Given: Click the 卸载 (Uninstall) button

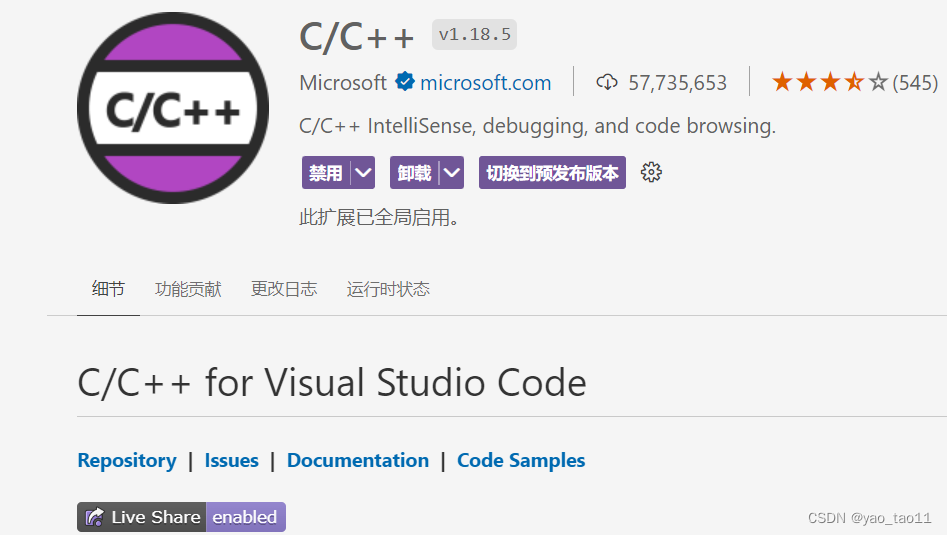Looking at the screenshot, I should coord(414,173).
